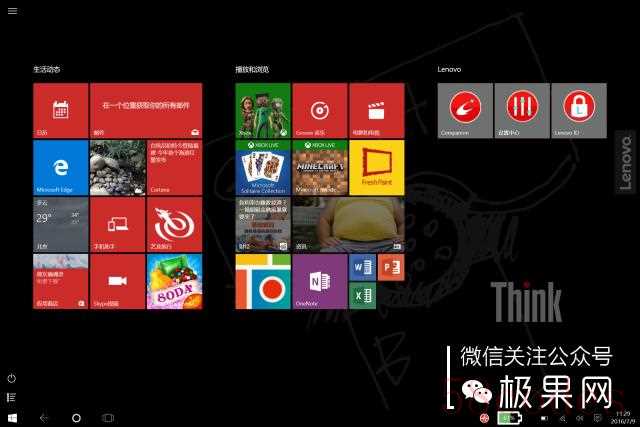Image resolution: width=640 pixels, height=427 pixels.
Task: Click the Lenovo group header
Action: click(x=449, y=69)
